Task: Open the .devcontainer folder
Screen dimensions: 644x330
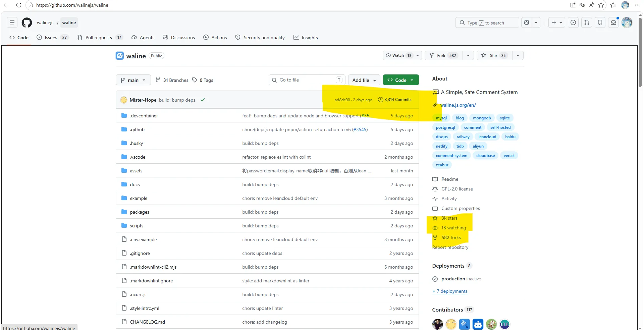Action: (x=144, y=116)
